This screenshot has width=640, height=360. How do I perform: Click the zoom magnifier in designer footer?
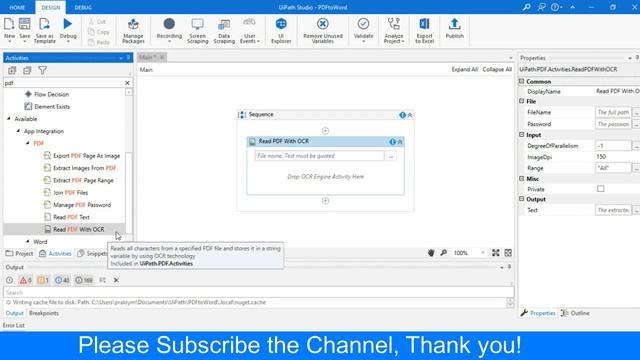[444, 253]
